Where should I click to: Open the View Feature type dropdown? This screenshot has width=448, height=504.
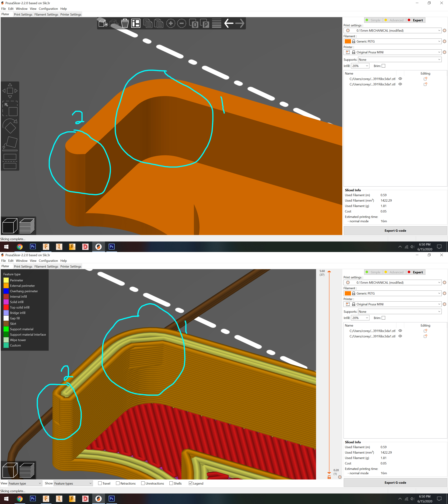click(25, 483)
